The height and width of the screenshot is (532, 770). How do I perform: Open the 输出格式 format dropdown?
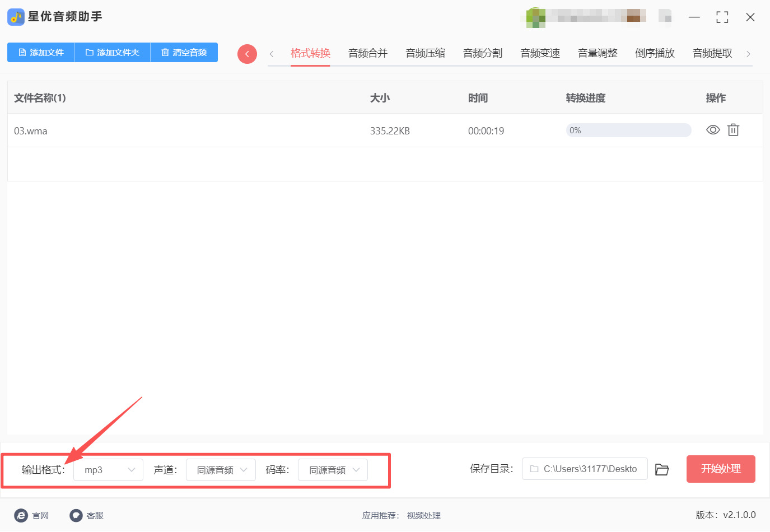[108, 469]
